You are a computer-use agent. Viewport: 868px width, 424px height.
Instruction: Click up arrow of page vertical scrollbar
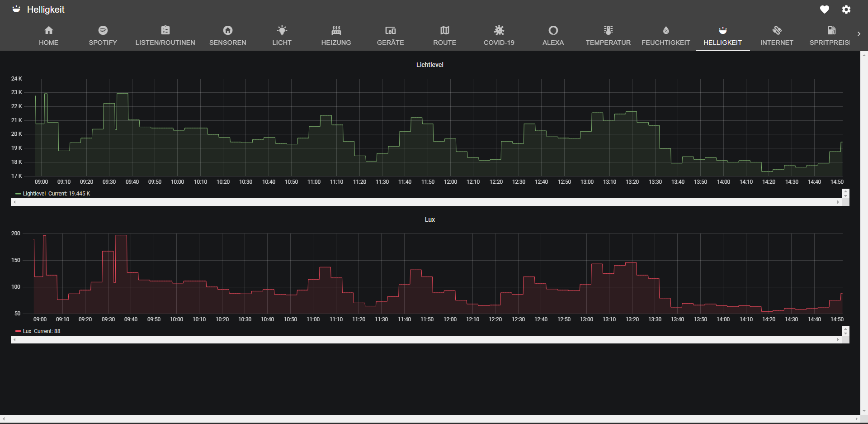[x=864, y=54]
